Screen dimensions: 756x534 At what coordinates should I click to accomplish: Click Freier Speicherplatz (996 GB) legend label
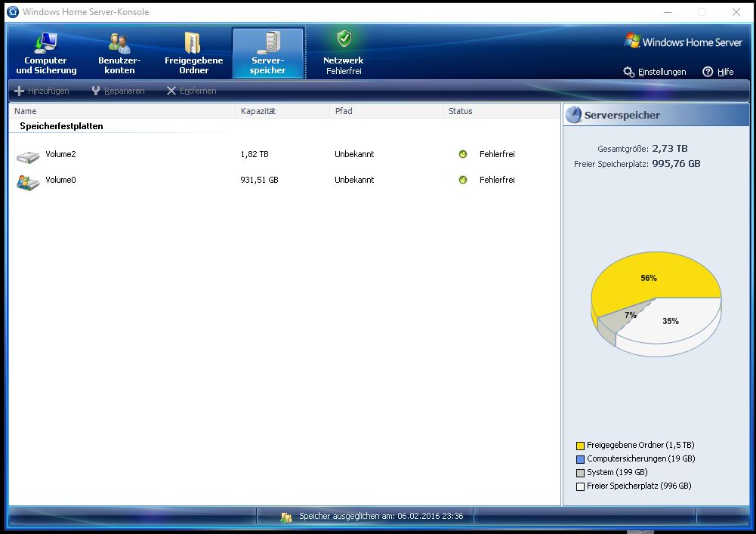point(640,486)
